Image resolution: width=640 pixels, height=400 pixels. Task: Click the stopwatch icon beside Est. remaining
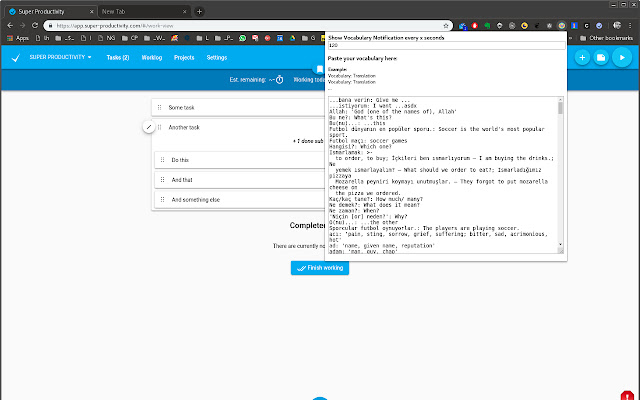click(280, 80)
